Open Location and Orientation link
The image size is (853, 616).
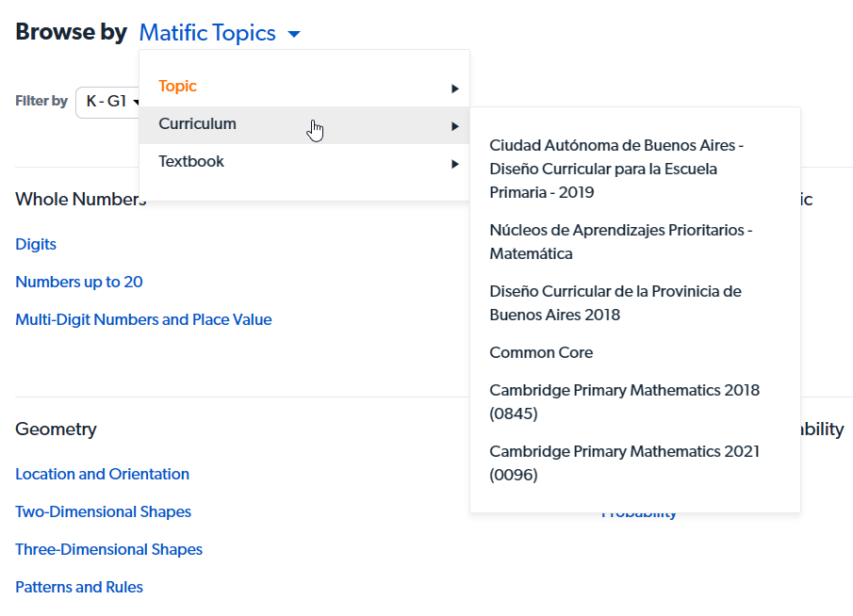click(103, 474)
